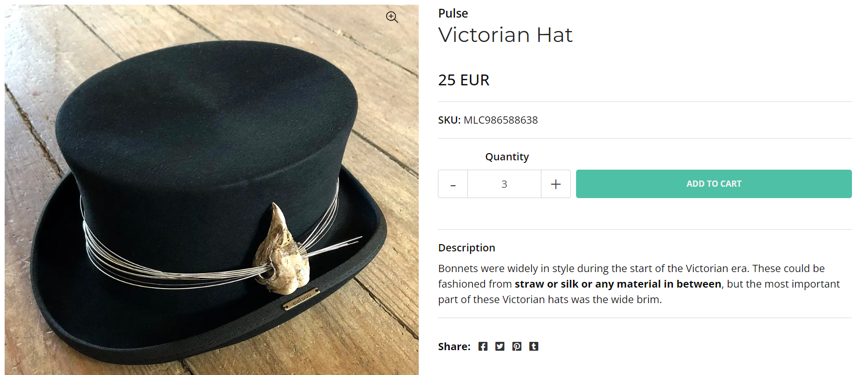Screen dimensions: 868x375
Task: Click the Share label
Action: pyautogui.click(x=454, y=347)
